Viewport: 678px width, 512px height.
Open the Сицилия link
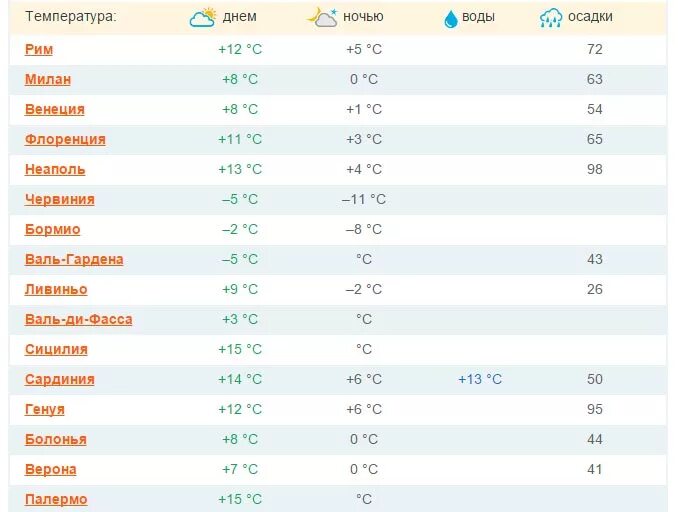tap(56, 349)
